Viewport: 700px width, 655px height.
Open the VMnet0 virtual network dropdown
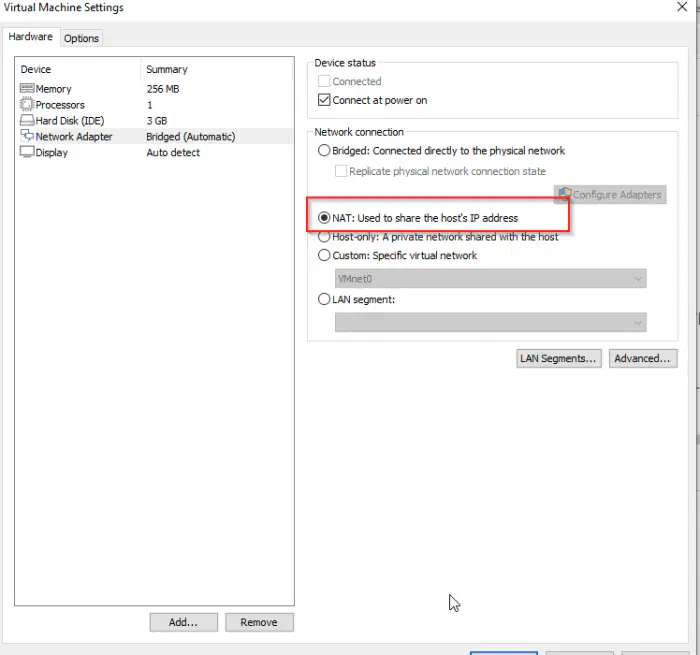(x=490, y=278)
